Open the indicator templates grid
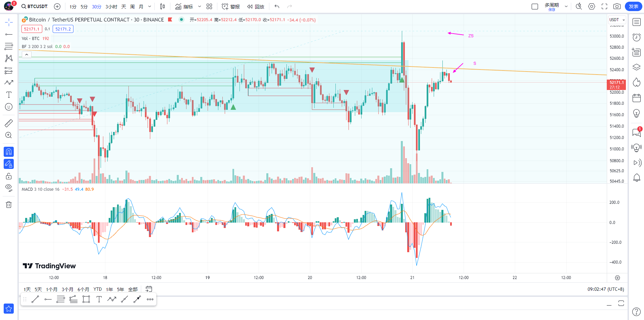The height and width of the screenshot is (320, 644). click(x=209, y=6)
